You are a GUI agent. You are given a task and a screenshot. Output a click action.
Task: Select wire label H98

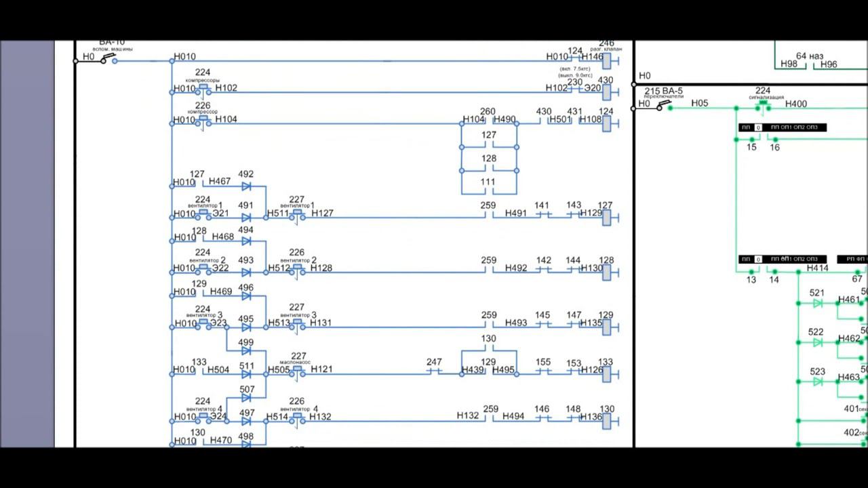pyautogui.click(x=789, y=64)
